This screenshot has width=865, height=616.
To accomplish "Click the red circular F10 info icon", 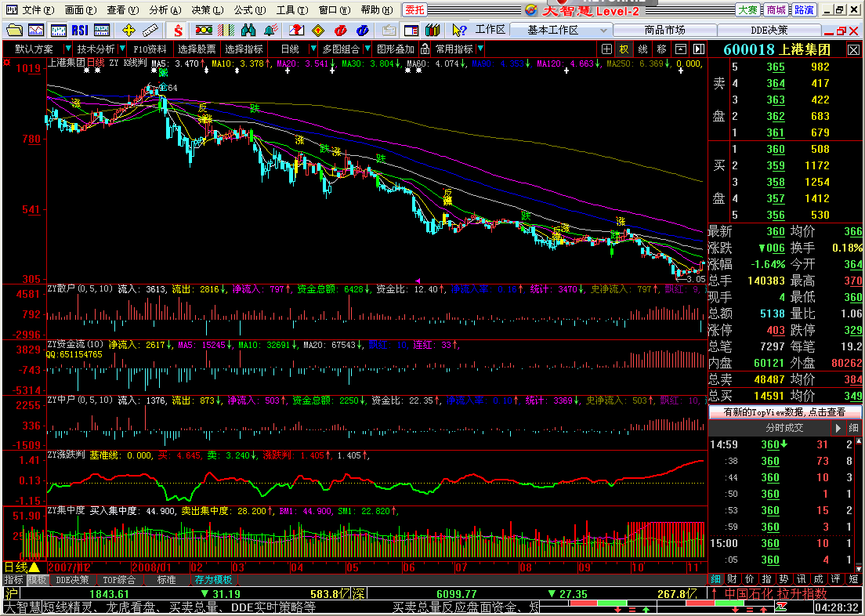I will (340, 30).
